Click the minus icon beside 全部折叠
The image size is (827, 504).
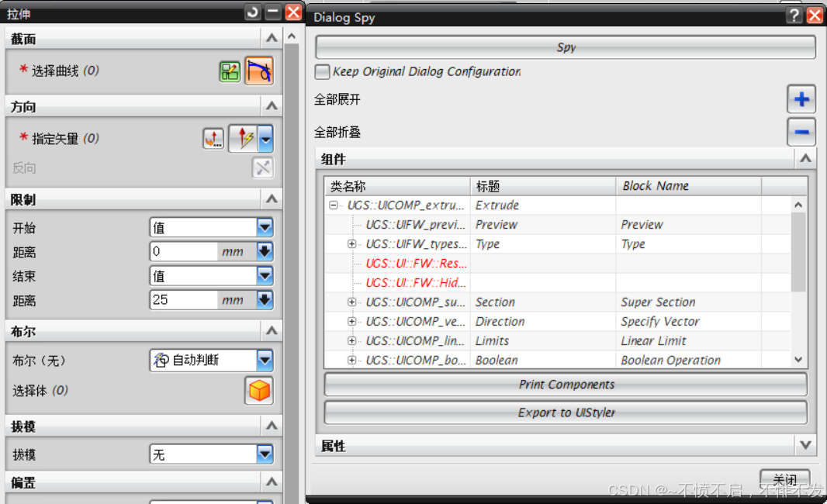(801, 132)
